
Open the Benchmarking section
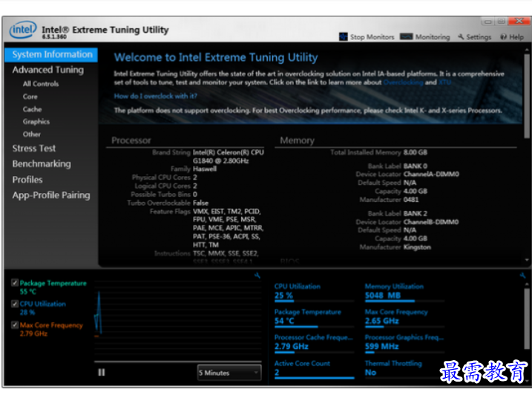[x=42, y=163]
